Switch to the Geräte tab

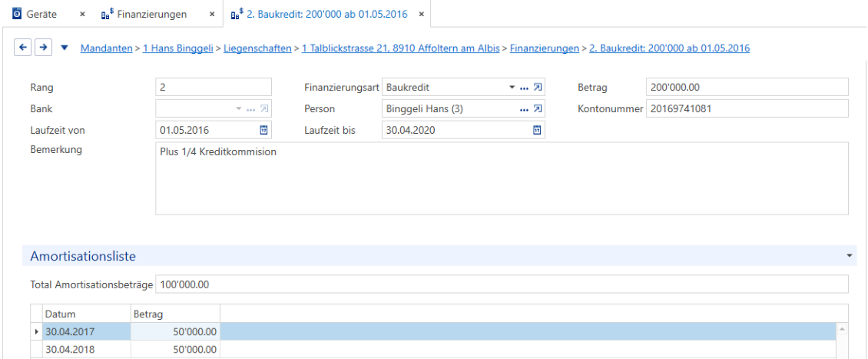coord(41,15)
